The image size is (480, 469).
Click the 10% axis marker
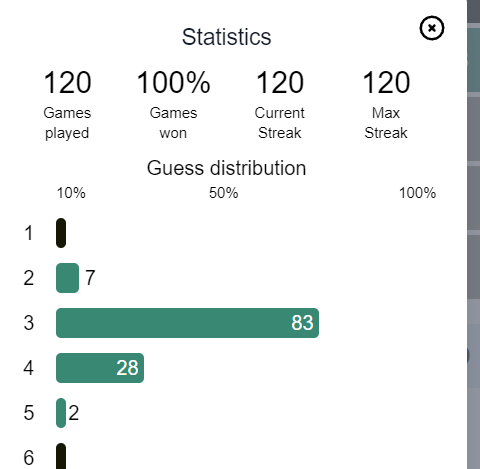71,193
